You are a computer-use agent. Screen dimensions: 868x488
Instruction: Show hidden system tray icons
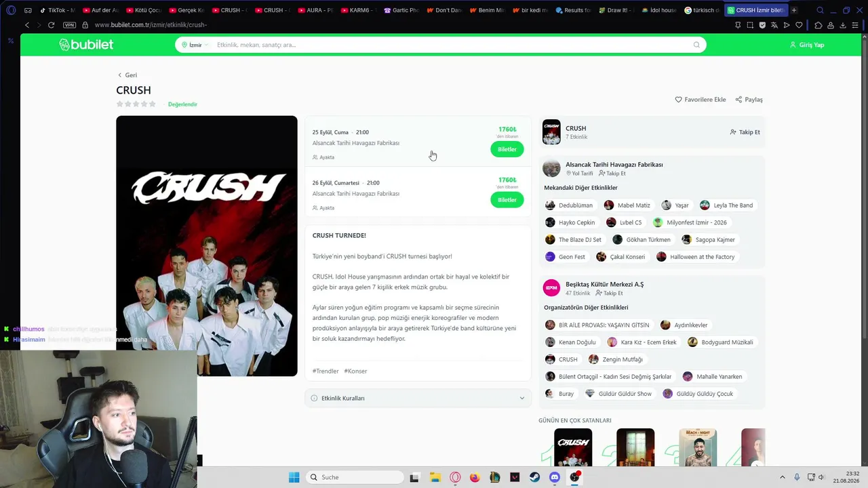click(x=782, y=477)
